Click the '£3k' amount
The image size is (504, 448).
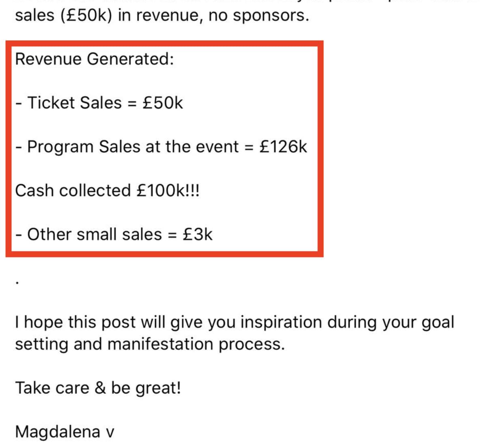click(x=198, y=234)
